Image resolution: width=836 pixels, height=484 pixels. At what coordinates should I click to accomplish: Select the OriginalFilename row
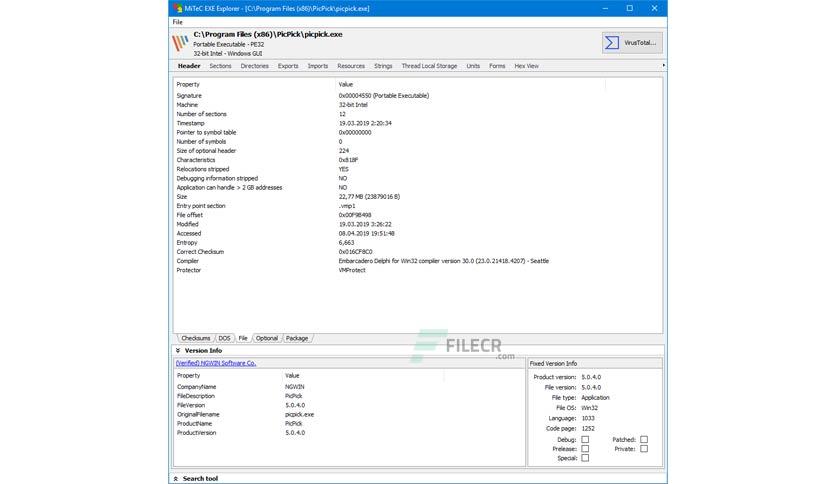click(349, 415)
